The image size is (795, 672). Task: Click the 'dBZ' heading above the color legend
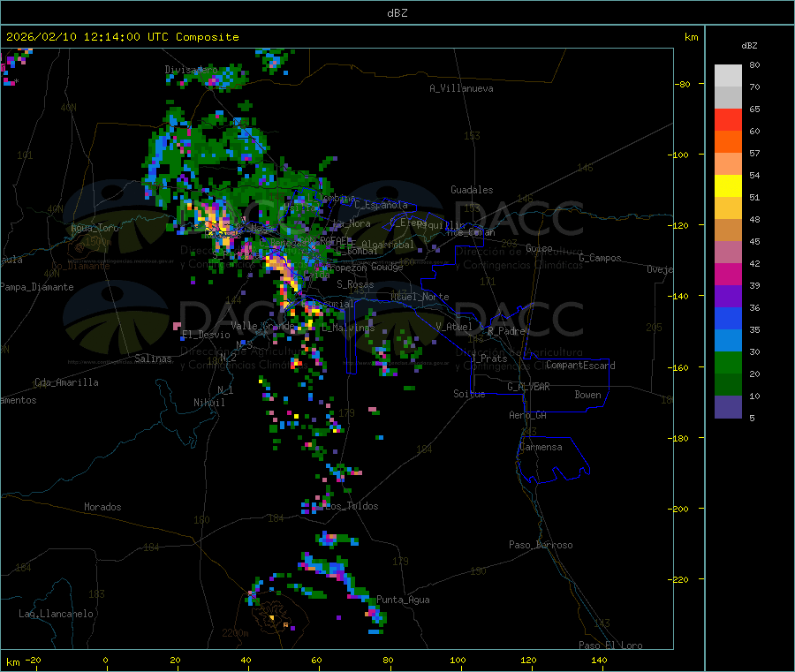pos(749,46)
